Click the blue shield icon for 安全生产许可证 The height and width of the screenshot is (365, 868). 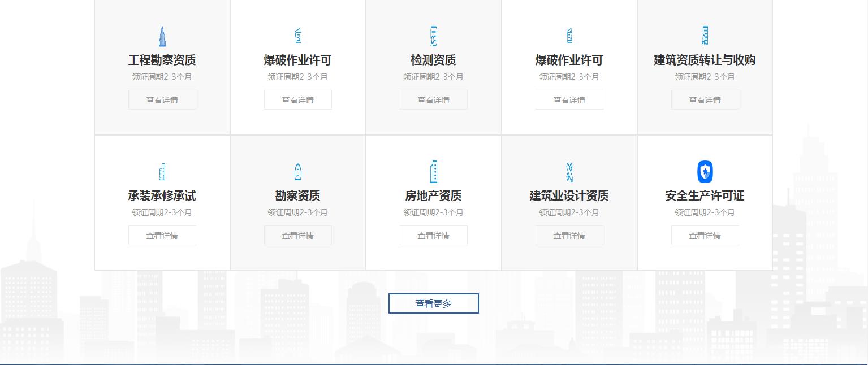point(705,172)
